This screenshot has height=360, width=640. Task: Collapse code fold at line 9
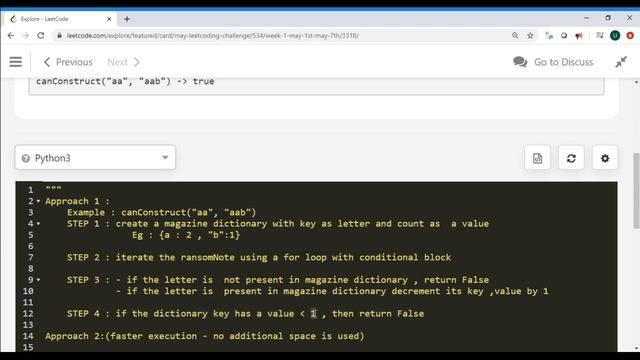point(38,280)
